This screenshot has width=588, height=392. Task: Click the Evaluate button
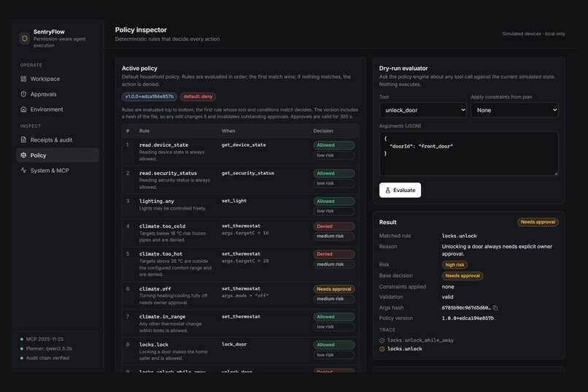(x=400, y=191)
